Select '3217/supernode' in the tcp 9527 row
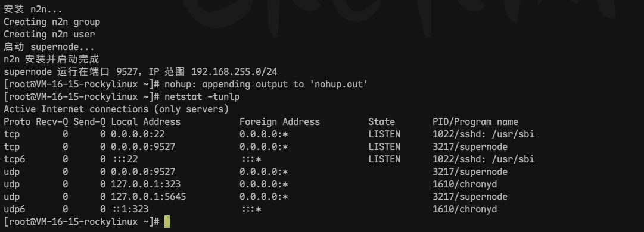 470,147
